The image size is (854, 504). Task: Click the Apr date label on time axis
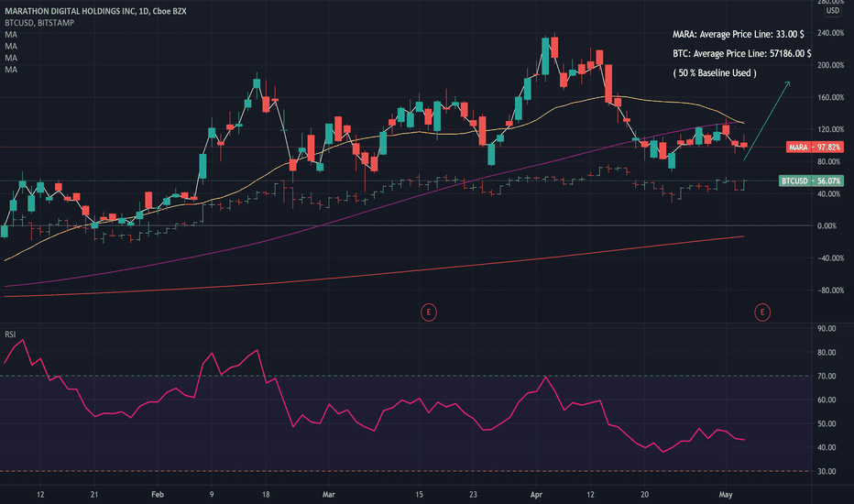tap(536, 495)
